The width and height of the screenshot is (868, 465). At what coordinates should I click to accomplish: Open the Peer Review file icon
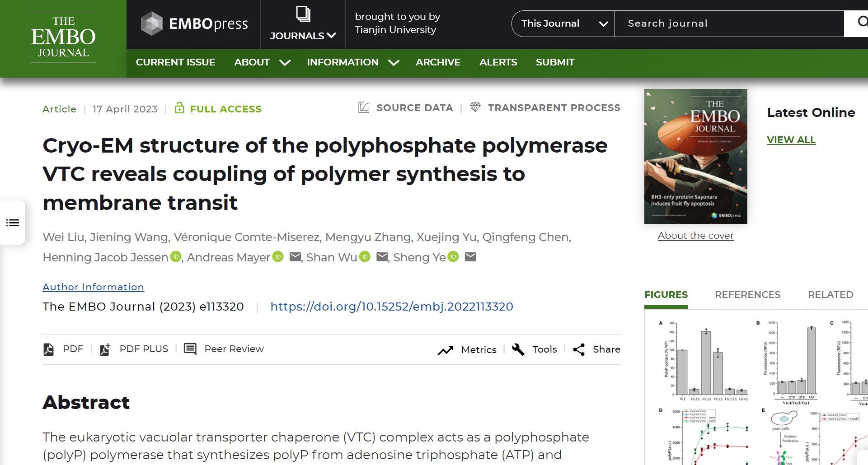pos(190,349)
